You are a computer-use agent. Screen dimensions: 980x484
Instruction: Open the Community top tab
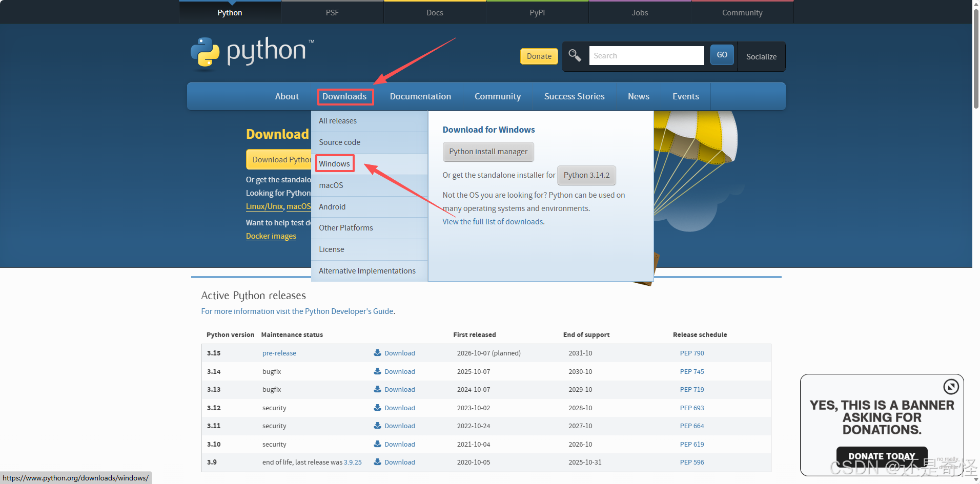pos(742,12)
